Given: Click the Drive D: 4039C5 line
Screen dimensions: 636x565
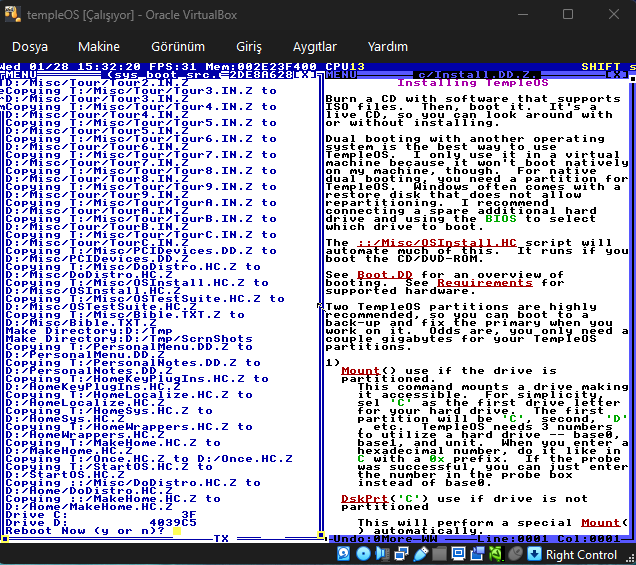Looking at the screenshot, I should pos(101,523).
